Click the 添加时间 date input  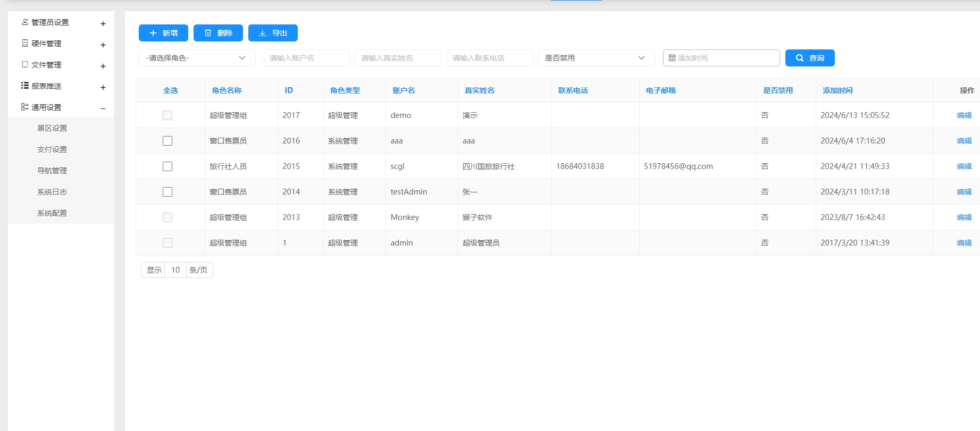pos(722,58)
